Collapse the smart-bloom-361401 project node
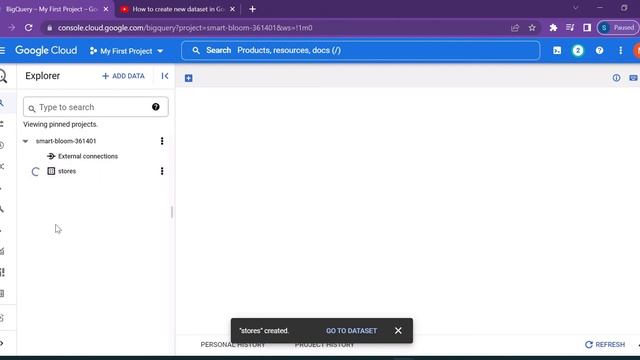The height and width of the screenshot is (360, 640). (25, 141)
